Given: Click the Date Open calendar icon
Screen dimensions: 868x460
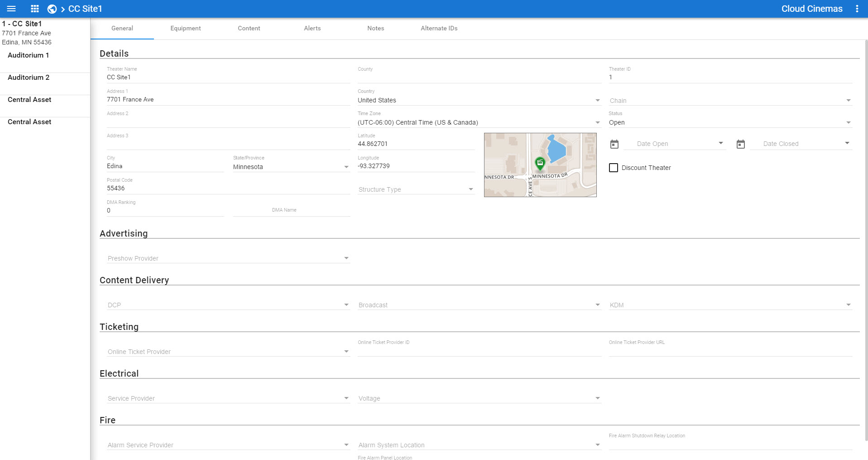Looking at the screenshot, I should tap(614, 144).
